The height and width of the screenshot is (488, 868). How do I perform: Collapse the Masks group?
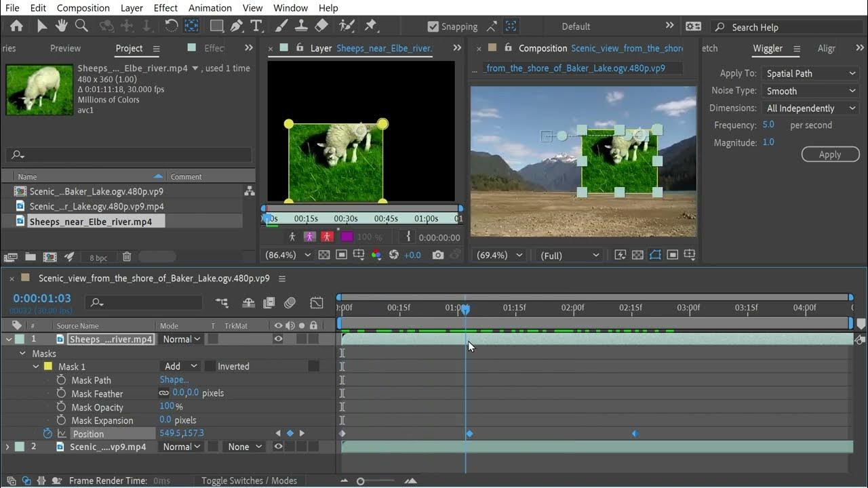pyautogui.click(x=22, y=353)
